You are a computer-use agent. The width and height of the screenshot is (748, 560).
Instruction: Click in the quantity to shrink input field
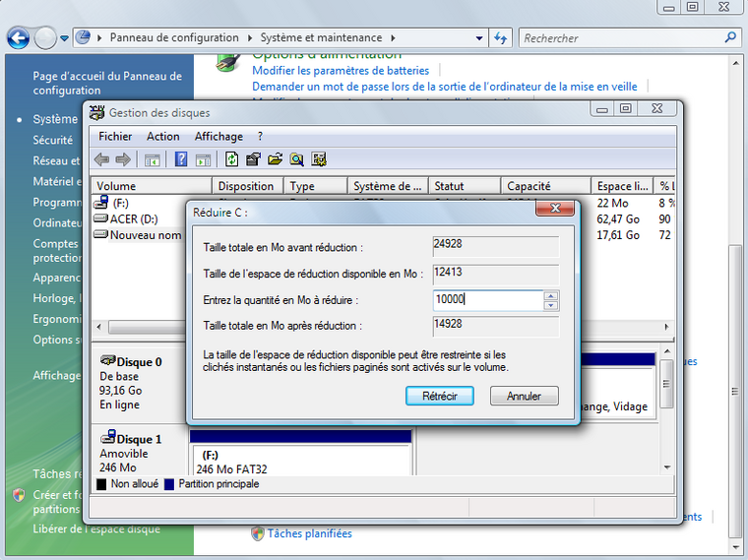(x=488, y=300)
